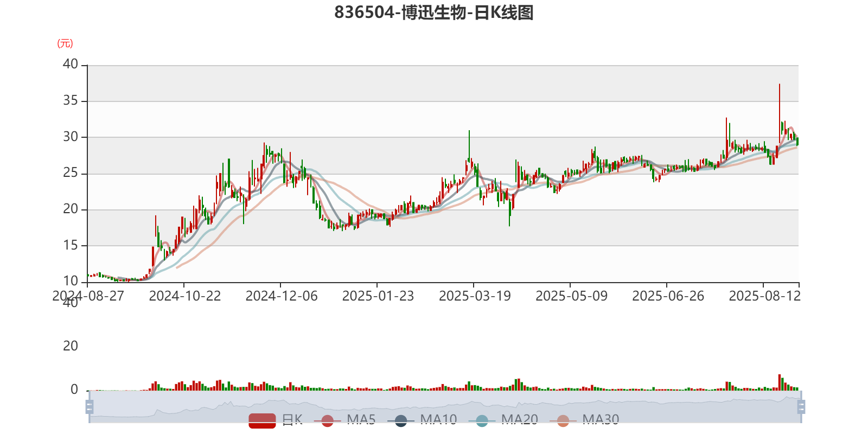
Task: Click the 25 price axis label
Action: (71, 173)
